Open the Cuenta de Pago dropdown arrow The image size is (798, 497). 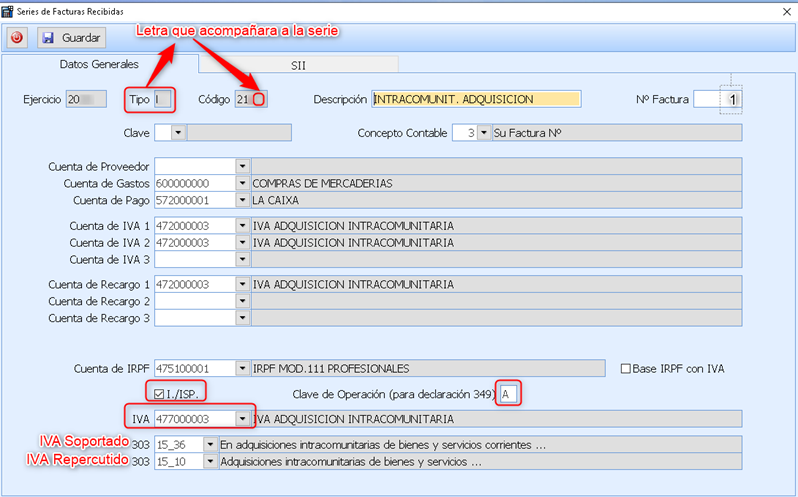(242, 200)
